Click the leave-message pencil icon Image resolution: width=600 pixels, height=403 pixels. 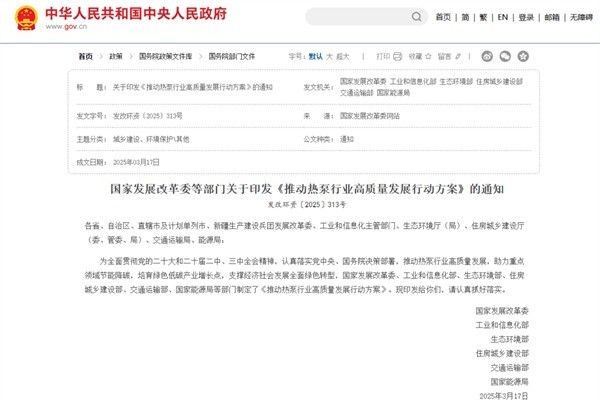[x=458, y=56]
